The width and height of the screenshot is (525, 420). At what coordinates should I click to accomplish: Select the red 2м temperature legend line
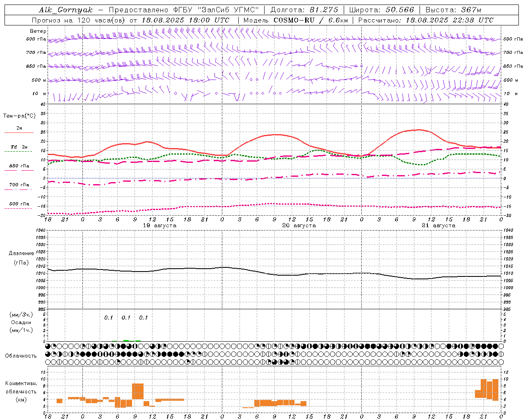19,132
